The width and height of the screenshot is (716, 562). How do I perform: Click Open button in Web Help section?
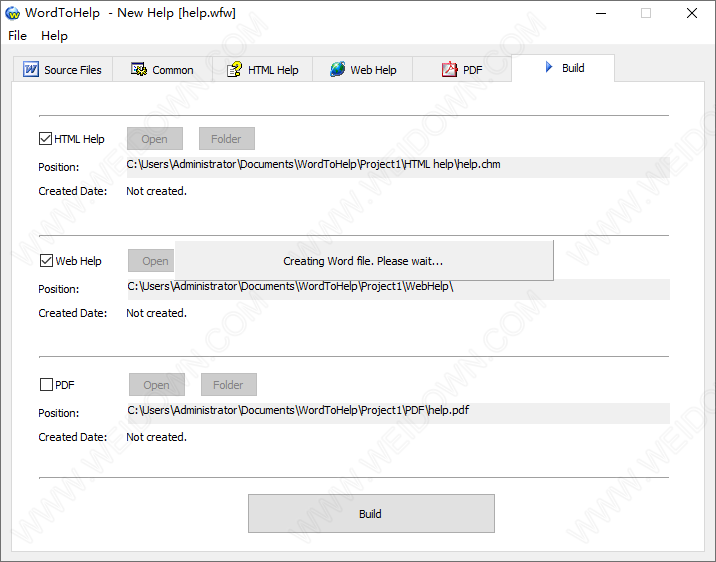[x=152, y=261]
